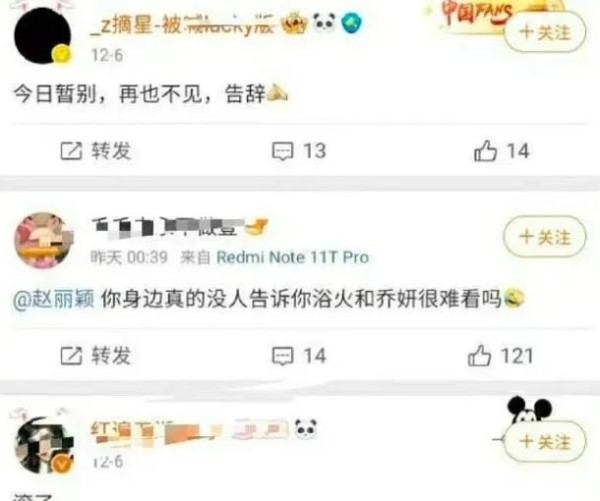Open the black circular avatar profile
The image size is (600, 501).
[42, 35]
